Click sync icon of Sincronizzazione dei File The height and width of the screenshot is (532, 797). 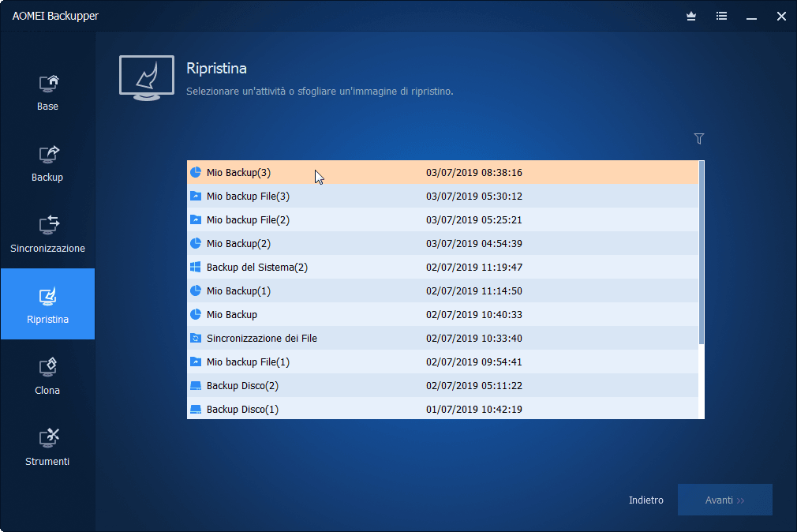196,338
